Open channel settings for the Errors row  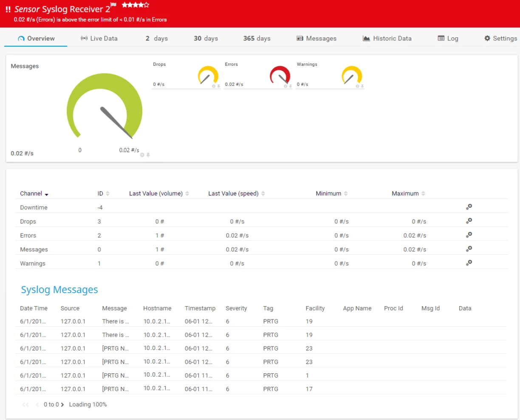coord(469,235)
